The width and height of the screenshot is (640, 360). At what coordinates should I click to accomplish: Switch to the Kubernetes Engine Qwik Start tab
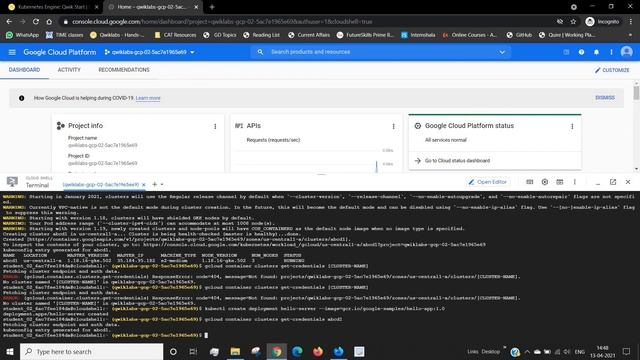tap(53, 7)
